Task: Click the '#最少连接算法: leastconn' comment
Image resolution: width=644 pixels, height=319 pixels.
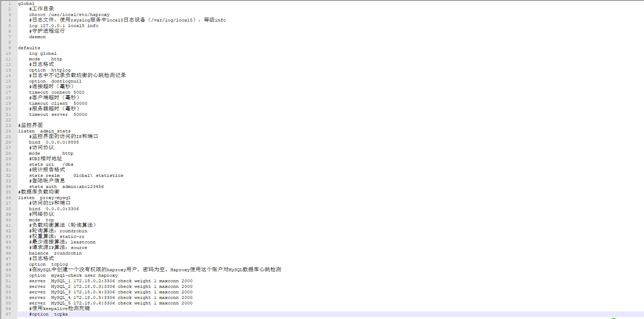Action: click(62, 242)
